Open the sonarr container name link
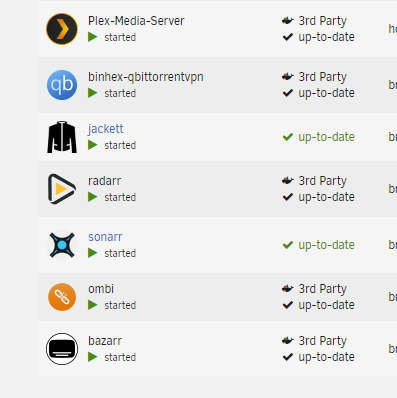Viewport: 397px width, 398px height. point(105,237)
